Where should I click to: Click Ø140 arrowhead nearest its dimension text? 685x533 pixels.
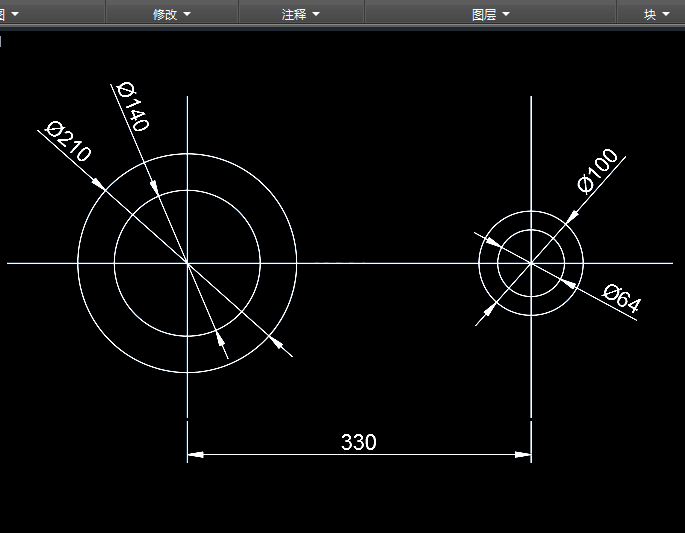coord(154,187)
